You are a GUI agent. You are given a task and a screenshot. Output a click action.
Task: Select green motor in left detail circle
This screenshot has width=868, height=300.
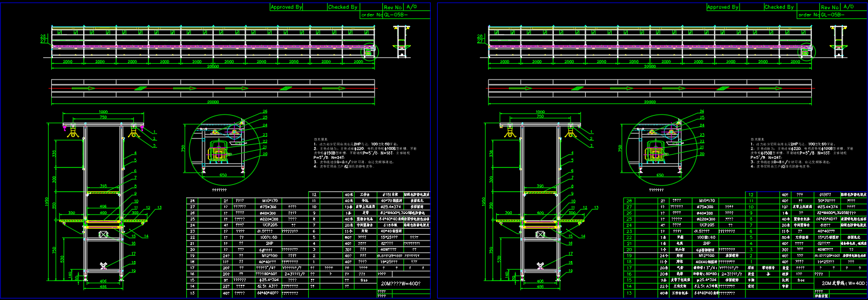pyautogui.click(x=218, y=151)
